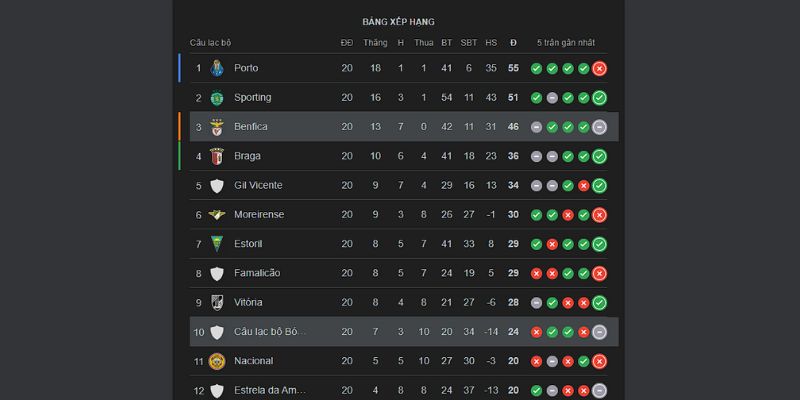This screenshot has height=400, width=800.
Task: Click the Moreirense club crest
Action: (x=216, y=215)
